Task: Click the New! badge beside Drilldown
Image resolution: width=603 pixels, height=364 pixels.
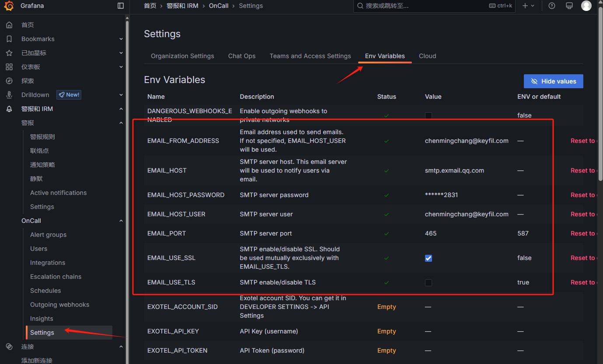Action: point(69,95)
